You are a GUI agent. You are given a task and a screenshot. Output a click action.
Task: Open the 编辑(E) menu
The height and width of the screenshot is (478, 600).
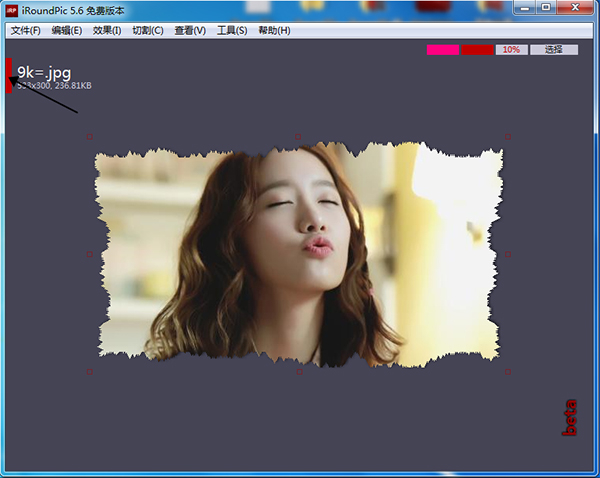click(67, 31)
